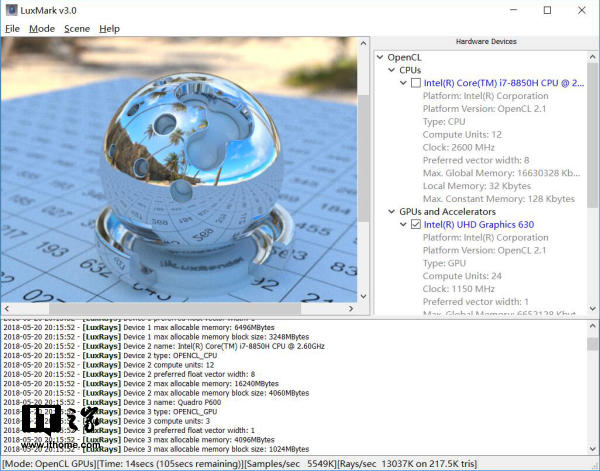Click the 'Clock: 1150 MHz' row
600x471 pixels.
pos(458,288)
